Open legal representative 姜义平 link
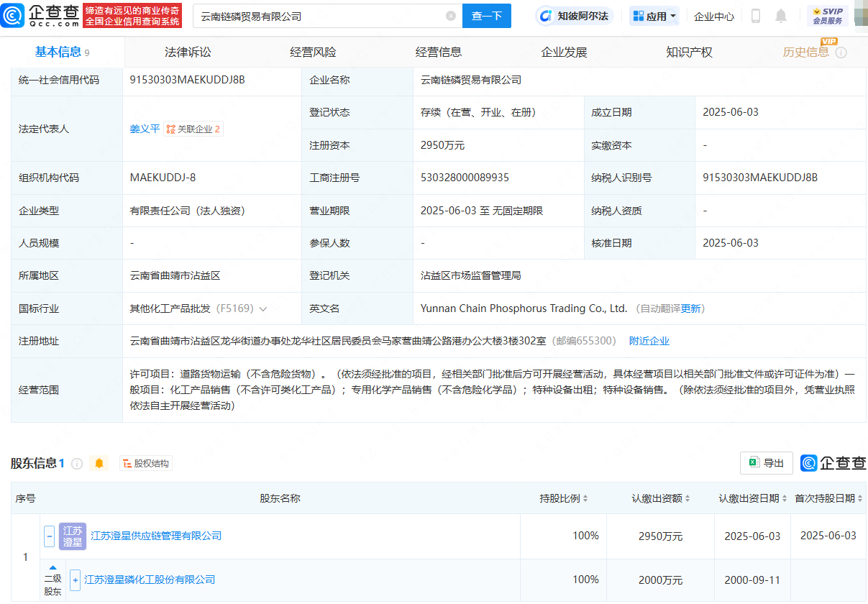The width and height of the screenshot is (868, 604). [145, 129]
